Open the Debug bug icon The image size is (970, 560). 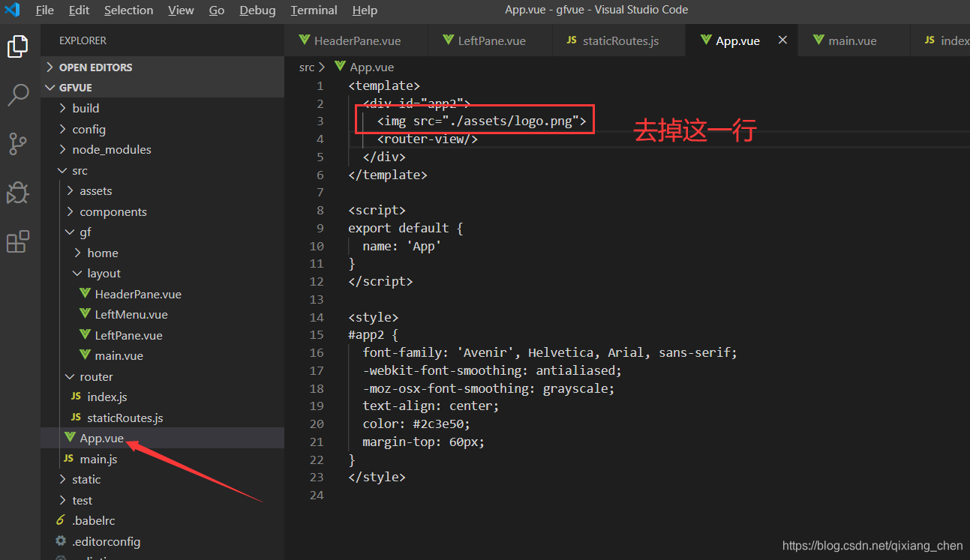[18, 193]
